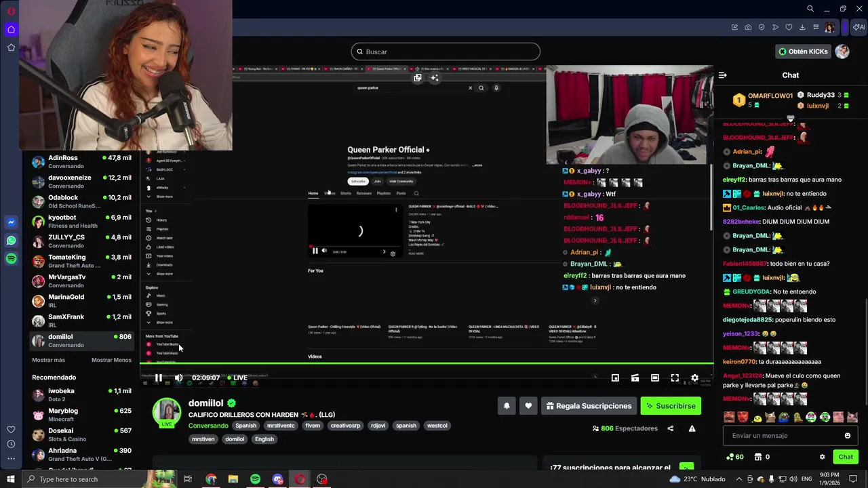Seek on the green stream progress bar
The width and height of the screenshot is (868, 488).
pos(427,364)
